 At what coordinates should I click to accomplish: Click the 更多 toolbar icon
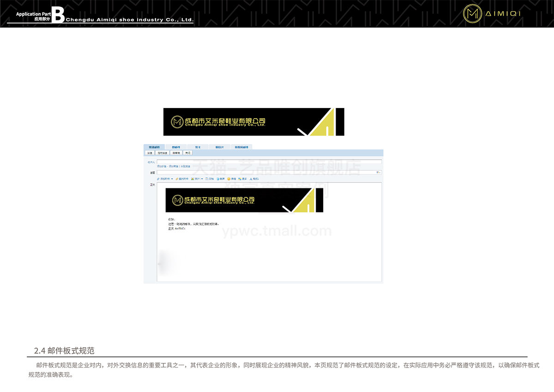coord(240,179)
